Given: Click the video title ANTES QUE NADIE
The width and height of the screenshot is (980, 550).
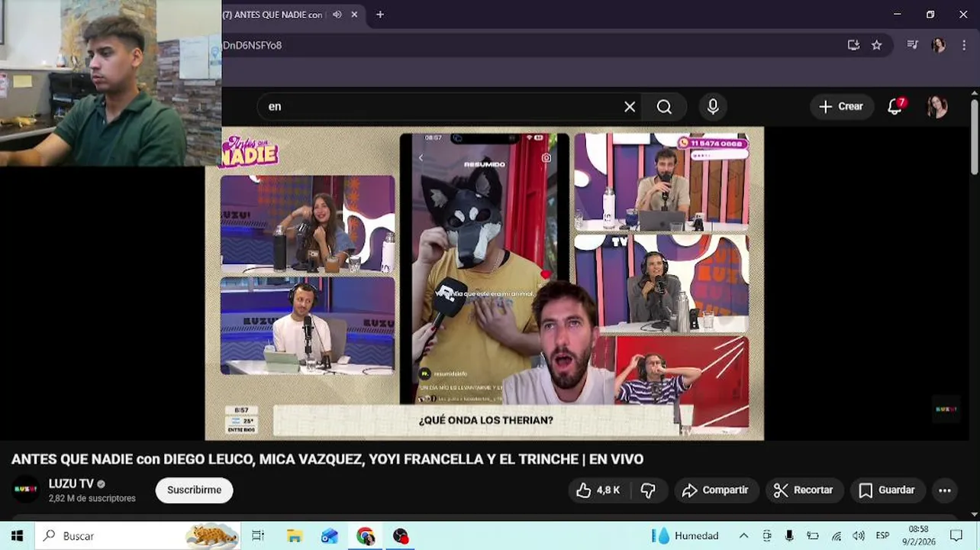Looking at the screenshot, I should tap(327, 459).
